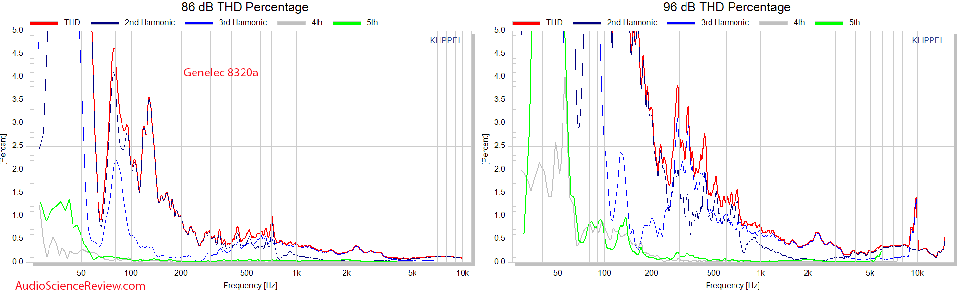Click the "5k" frequency tick on the 96 dB chart
Viewport: 980px width, 294px height.
(x=870, y=273)
